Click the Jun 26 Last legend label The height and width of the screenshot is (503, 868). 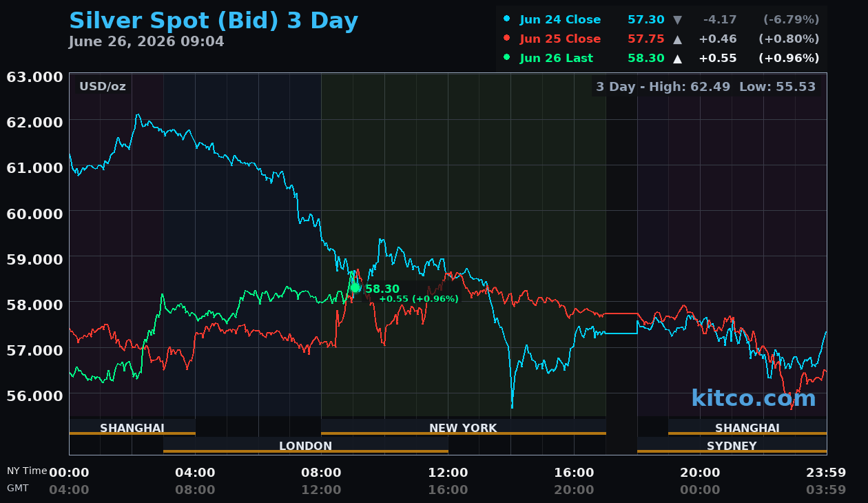556,59
